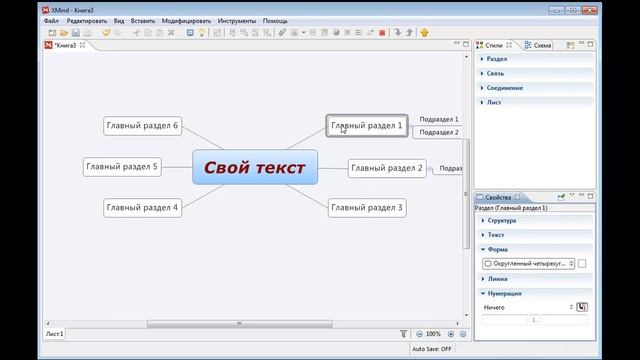Click the Cut scissors toolbar icon
The width and height of the screenshot is (640, 360).
[x=136, y=33]
